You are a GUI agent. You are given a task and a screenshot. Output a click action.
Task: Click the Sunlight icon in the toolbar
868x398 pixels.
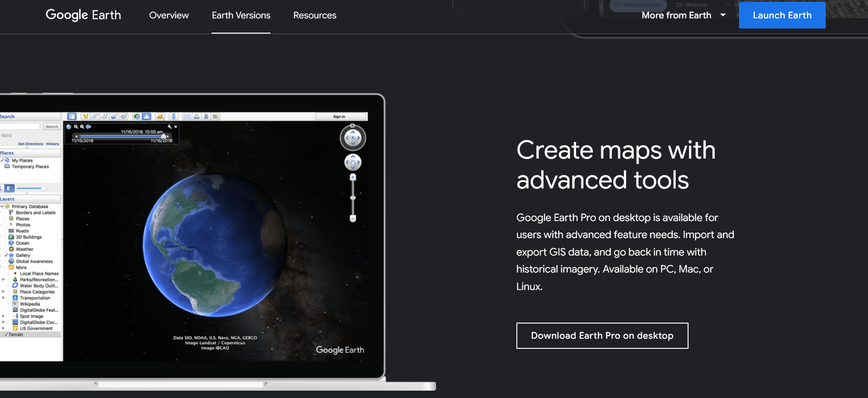(x=146, y=117)
